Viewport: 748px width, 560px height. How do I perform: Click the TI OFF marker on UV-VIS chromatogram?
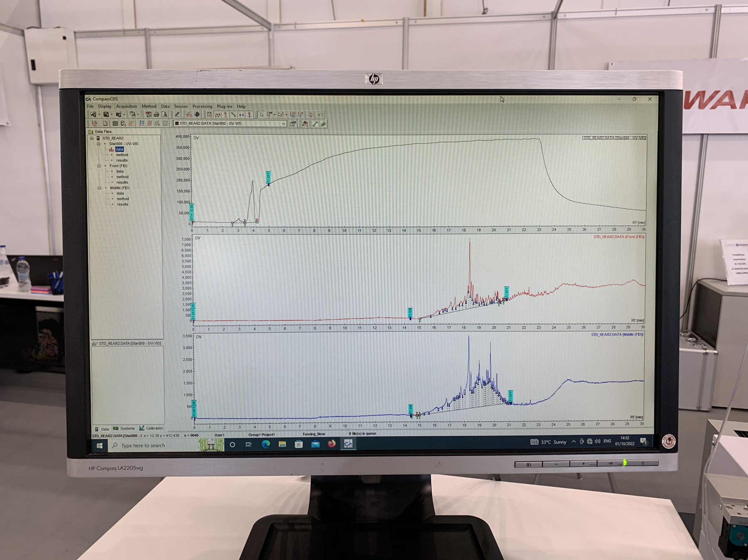(268, 178)
